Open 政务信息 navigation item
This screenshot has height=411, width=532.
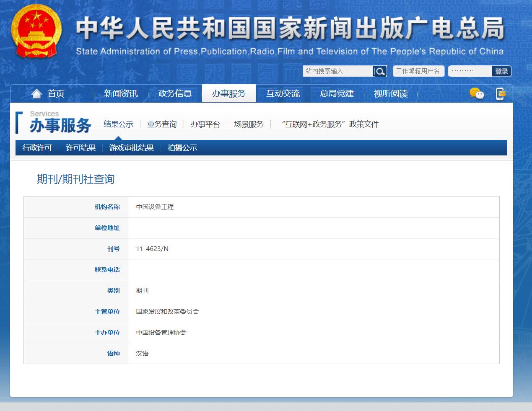pyautogui.click(x=175, y=93)
